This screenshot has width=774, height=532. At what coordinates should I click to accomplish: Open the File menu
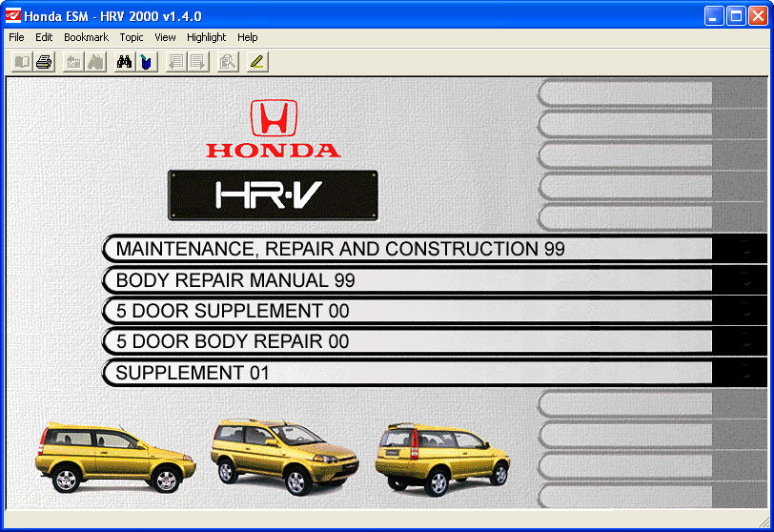[16, 37]
